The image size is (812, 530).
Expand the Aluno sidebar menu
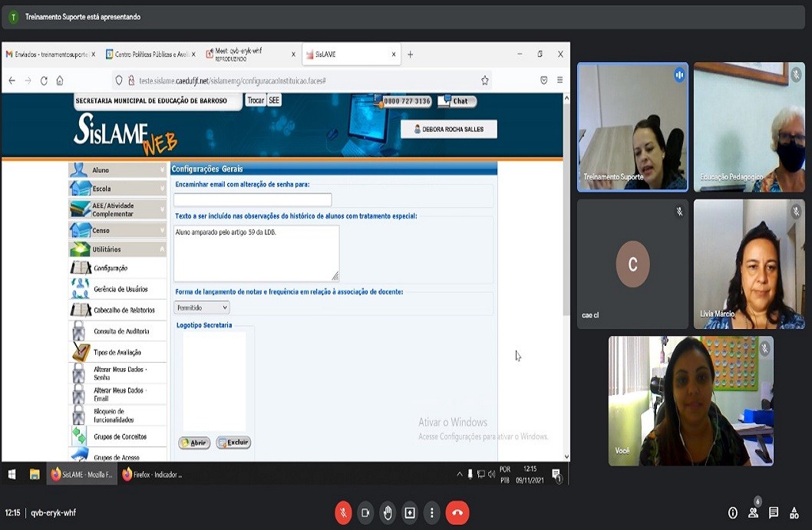[x=117, y=170]
